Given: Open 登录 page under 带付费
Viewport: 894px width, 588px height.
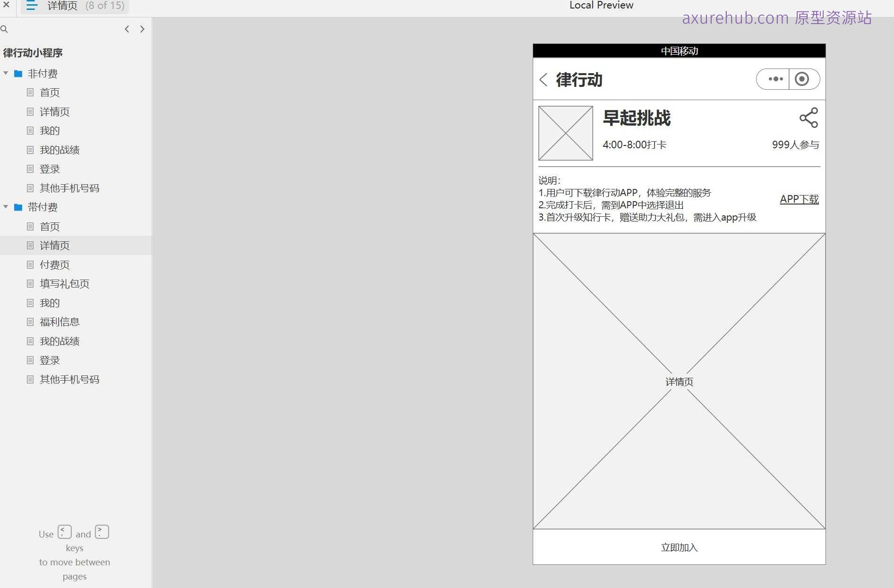Looking at the screenshot, I should pos(50,360).
